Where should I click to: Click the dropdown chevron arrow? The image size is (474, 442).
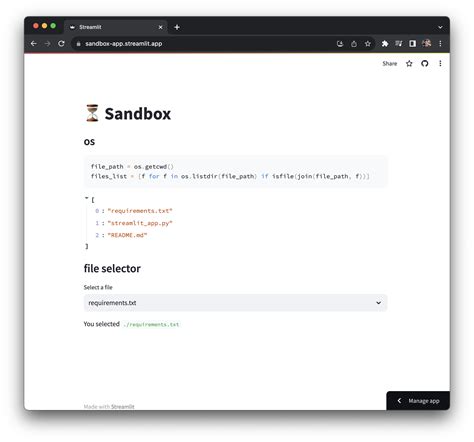(378, 303)
